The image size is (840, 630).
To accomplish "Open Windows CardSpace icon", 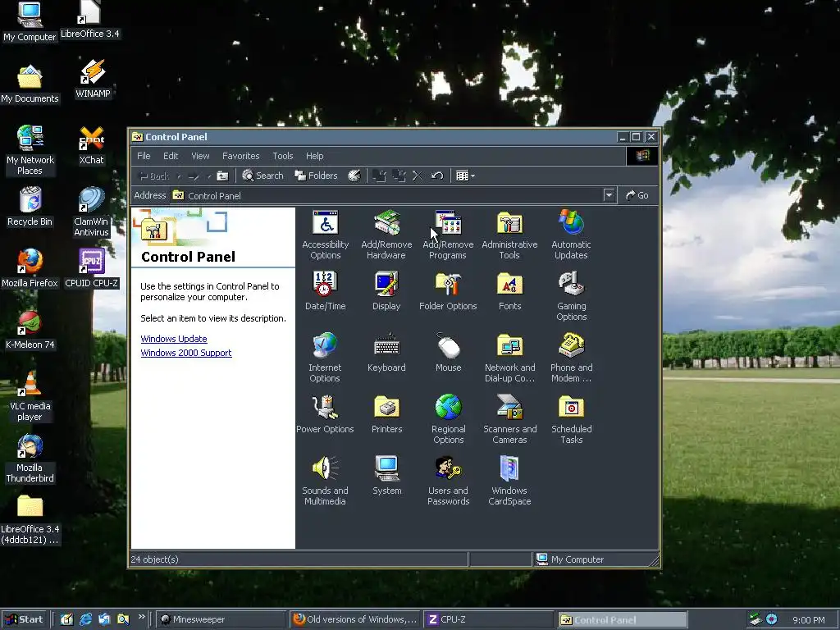I will click(x=509, y=481).
